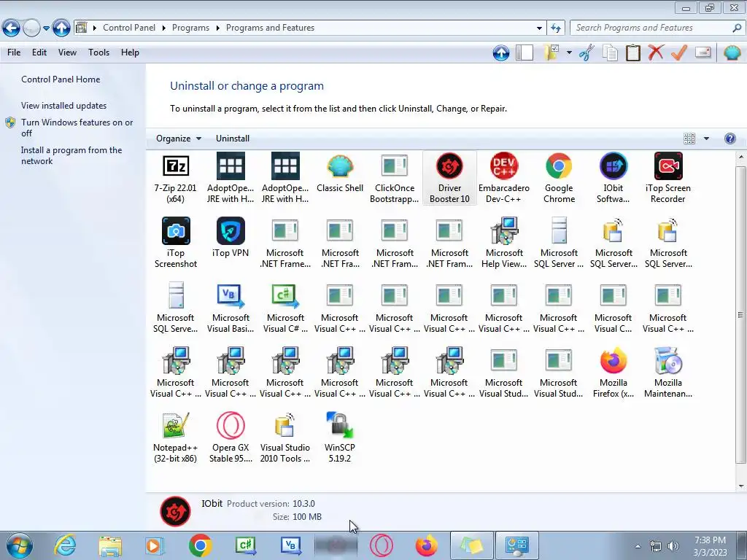This screenshot has width=747, height=560.
Task: Change view using the grid icon
Action: [689, 139]
